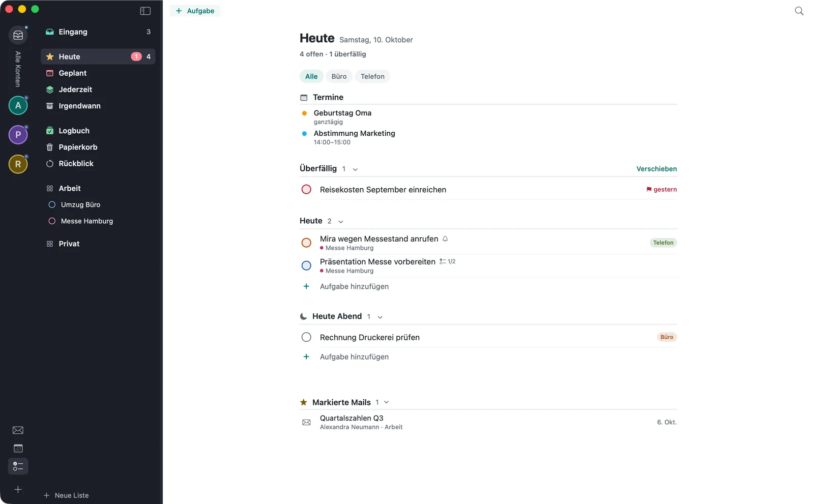The image size is (814, 504).
Task: Click the + Aufgabe toolbar button
Action: [195, 11]
